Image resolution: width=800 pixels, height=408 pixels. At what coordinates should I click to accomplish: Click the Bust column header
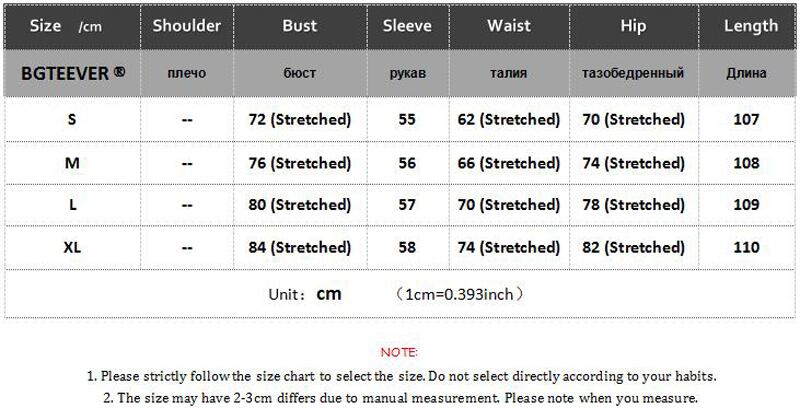299,26
